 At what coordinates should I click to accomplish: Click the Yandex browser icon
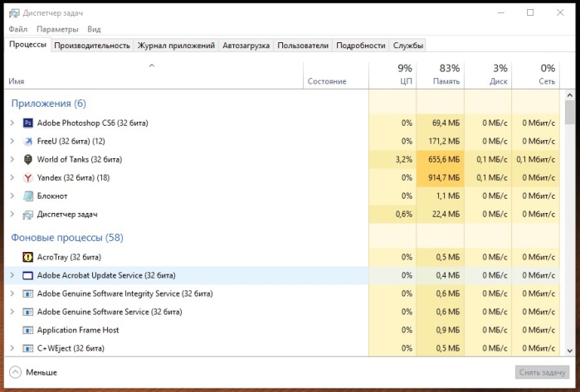point(27,177)
